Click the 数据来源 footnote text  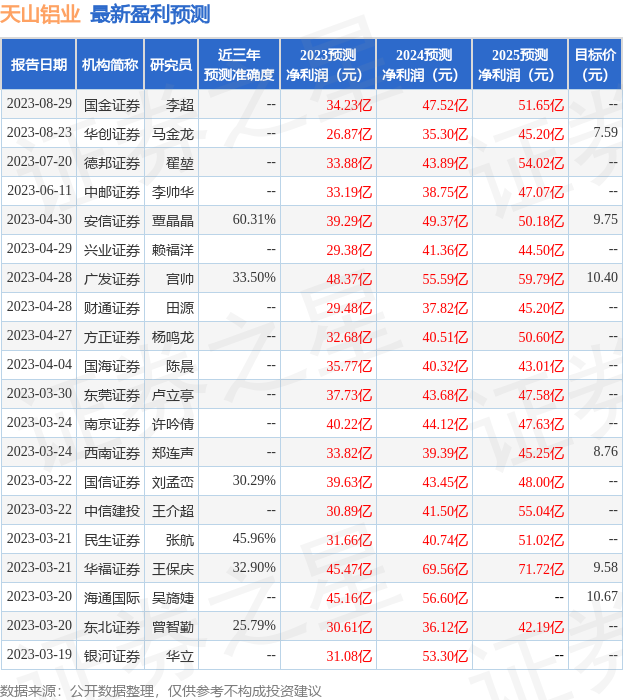[161, 691]
